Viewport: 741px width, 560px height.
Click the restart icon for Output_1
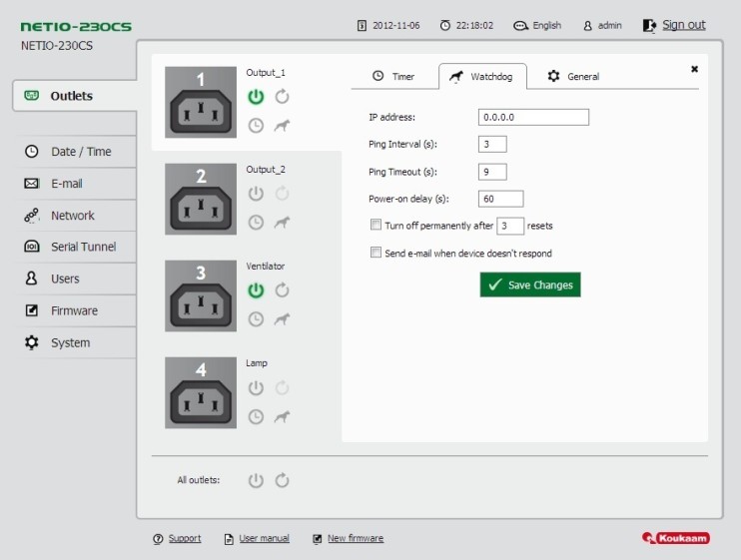point(282,97)
